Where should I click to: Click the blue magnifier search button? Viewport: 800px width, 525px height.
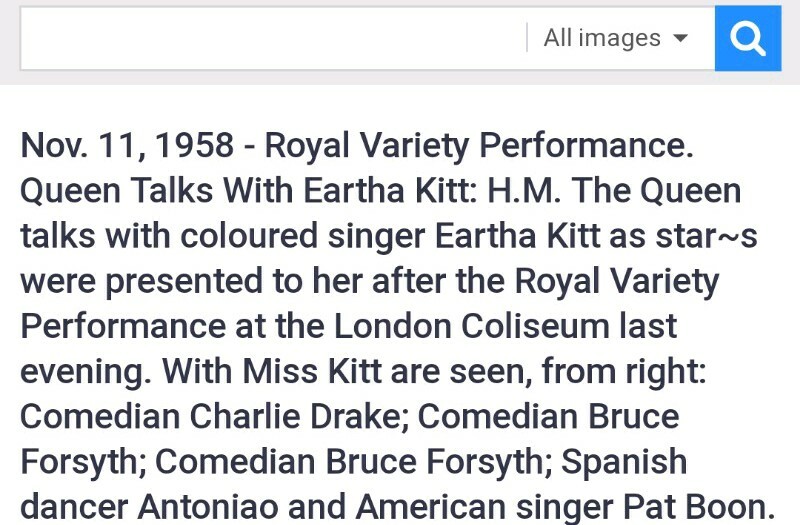[748, 38]
